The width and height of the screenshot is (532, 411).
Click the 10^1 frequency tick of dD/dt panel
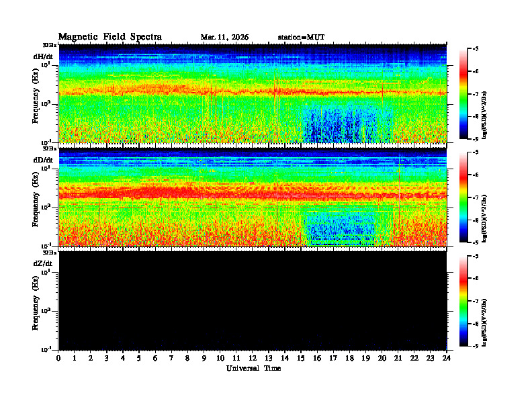point(46,169)
